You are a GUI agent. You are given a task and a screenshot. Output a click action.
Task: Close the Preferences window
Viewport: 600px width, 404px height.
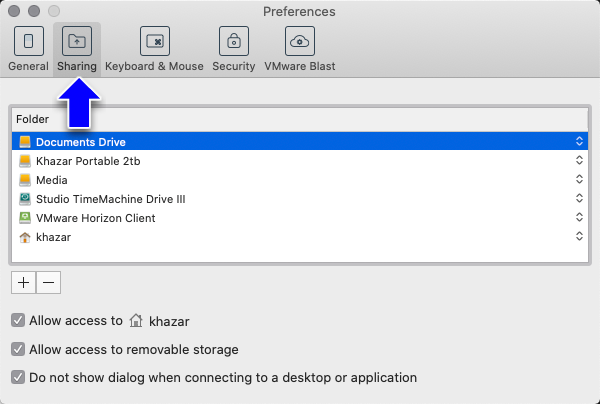[14, 11]
